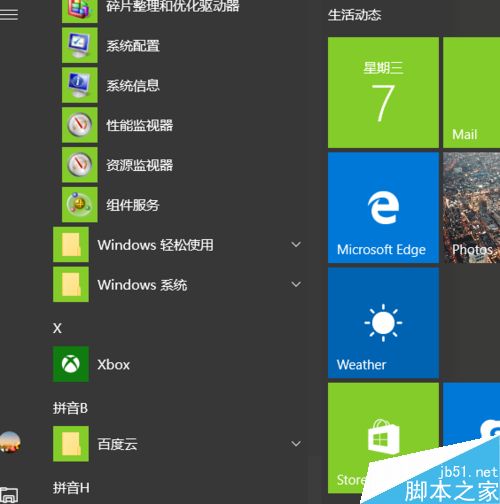Expand Windows 轻松使用 chevron
Image resolution: width=500 pixels, height=504 pixels.
pyautogui.click(x=296, y=245)
